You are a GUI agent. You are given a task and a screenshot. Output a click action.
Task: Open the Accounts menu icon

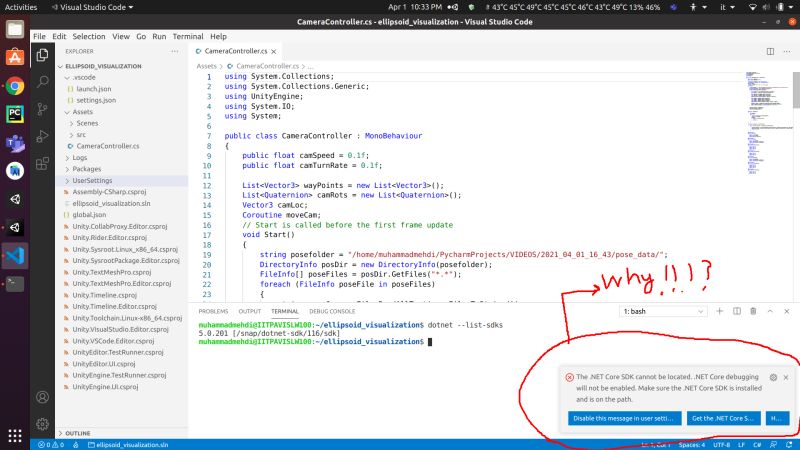tap(42, 397)
